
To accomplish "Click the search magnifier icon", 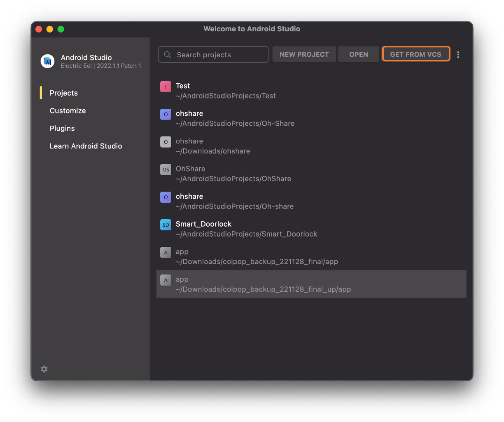I will [168, 54].
